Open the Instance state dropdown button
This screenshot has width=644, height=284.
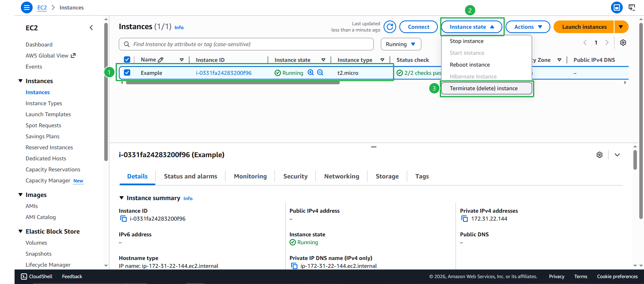point(472,27)
